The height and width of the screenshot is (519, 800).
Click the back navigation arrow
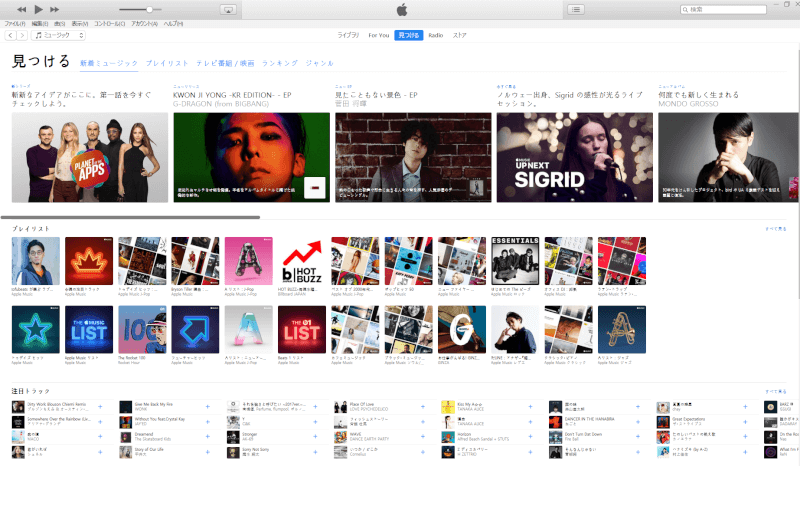[9, 35]
